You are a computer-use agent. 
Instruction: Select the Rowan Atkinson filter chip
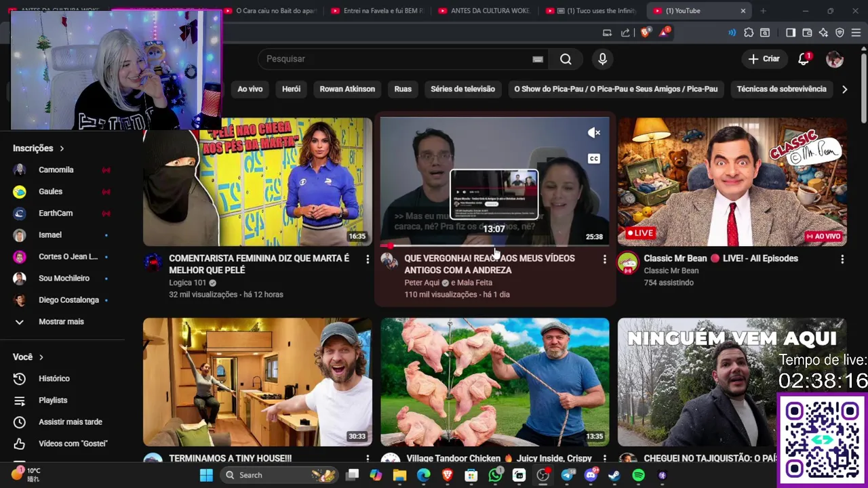[x=347, y=89]
